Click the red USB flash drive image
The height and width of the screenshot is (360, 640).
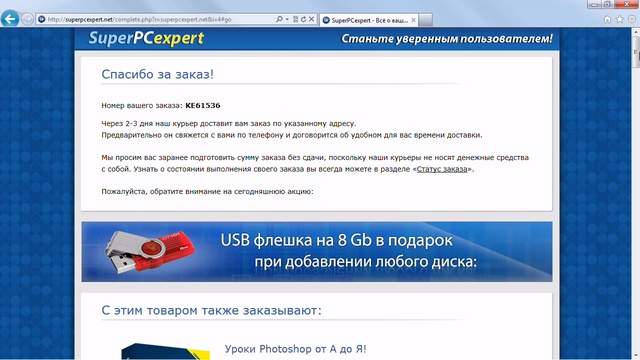point(149,251)
